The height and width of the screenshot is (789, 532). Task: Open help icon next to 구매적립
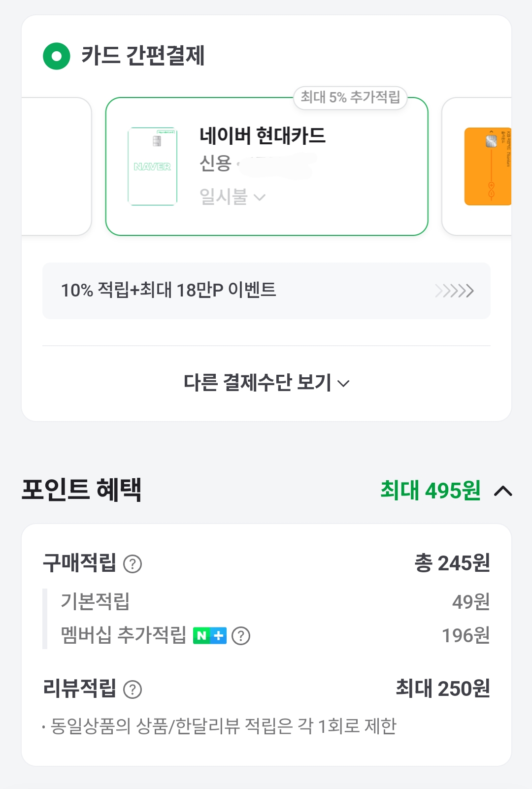(133, 564)
